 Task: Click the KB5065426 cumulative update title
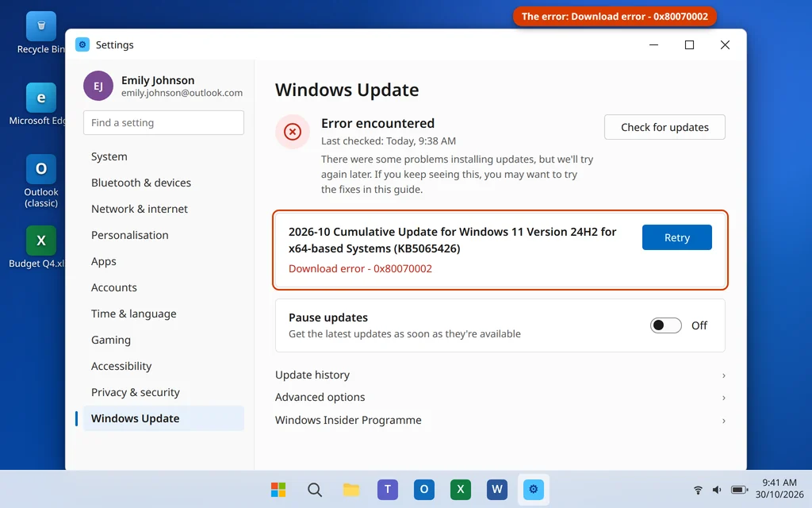[452, 240]
